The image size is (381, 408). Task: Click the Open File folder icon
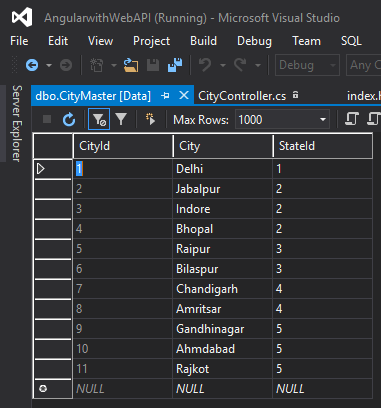point(131,65)
